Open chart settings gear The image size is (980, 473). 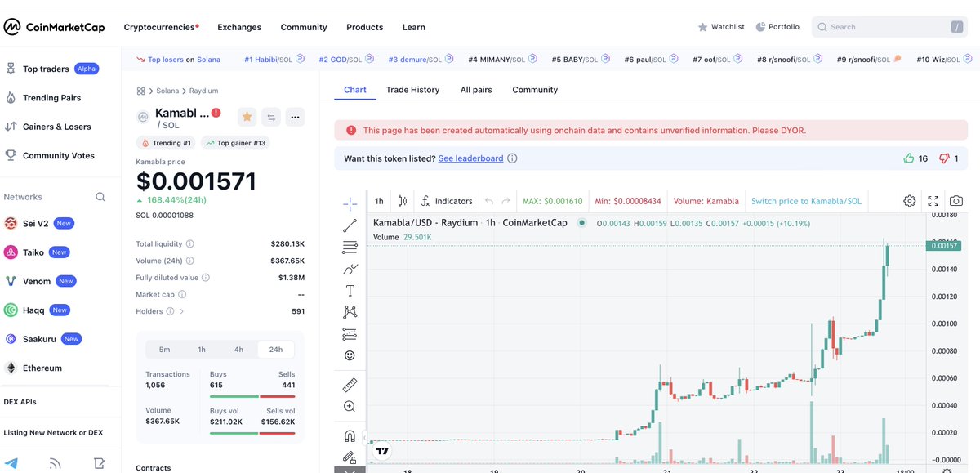tap(910, 201)
